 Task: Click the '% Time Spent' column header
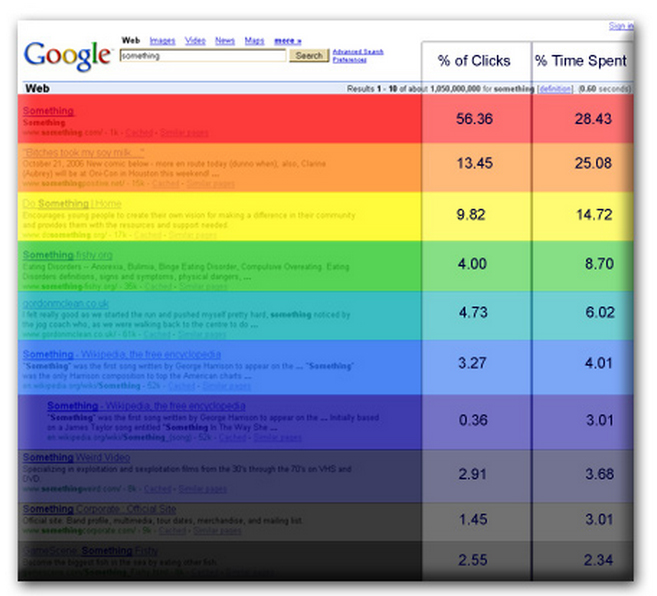point(581,61)
